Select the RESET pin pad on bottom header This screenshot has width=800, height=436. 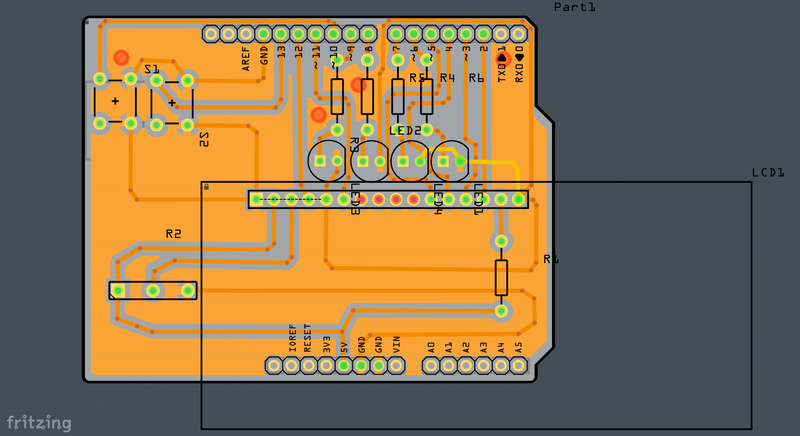[x=308, y=366]
